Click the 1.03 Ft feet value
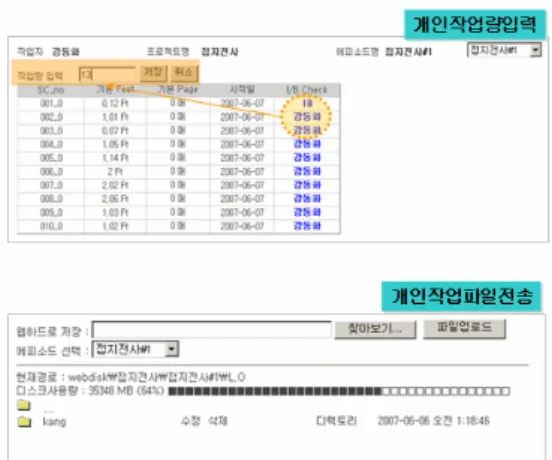 pos(115,213)
